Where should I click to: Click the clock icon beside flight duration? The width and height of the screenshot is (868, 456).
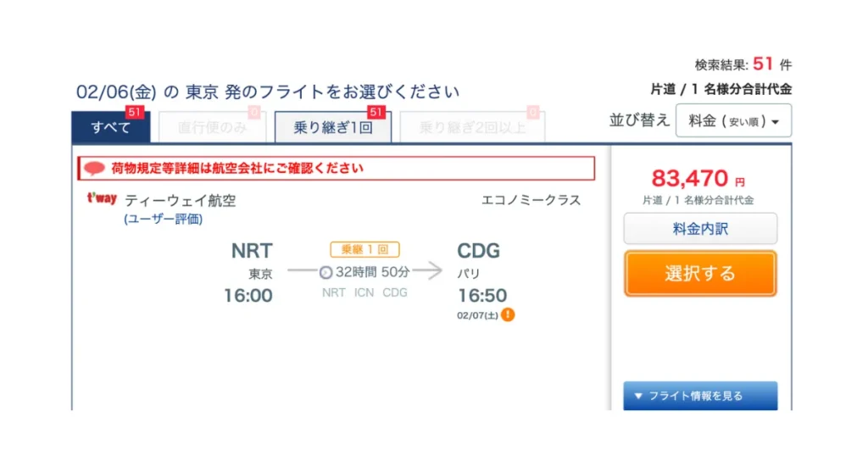click(x=325, y=272)
